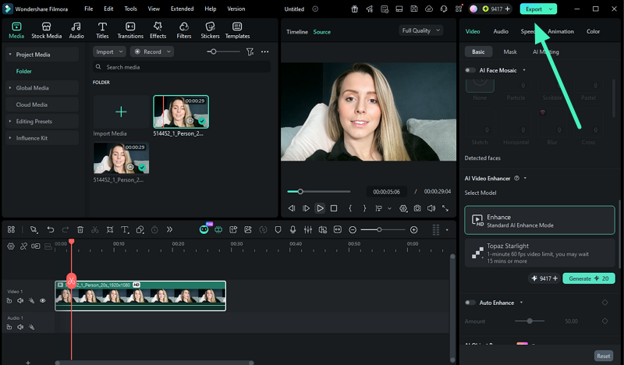
Task: Play the preview video
Action: [x=320, y=208]
